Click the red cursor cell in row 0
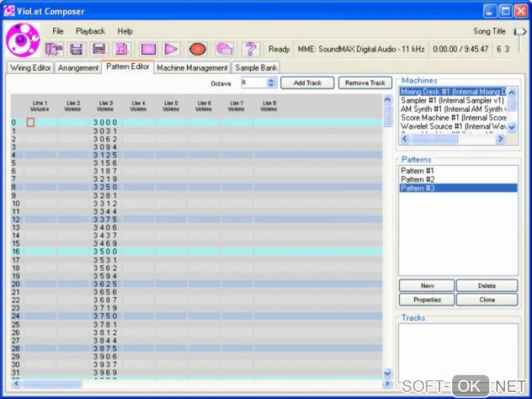532x399 pixels. [x=31, y=122]
